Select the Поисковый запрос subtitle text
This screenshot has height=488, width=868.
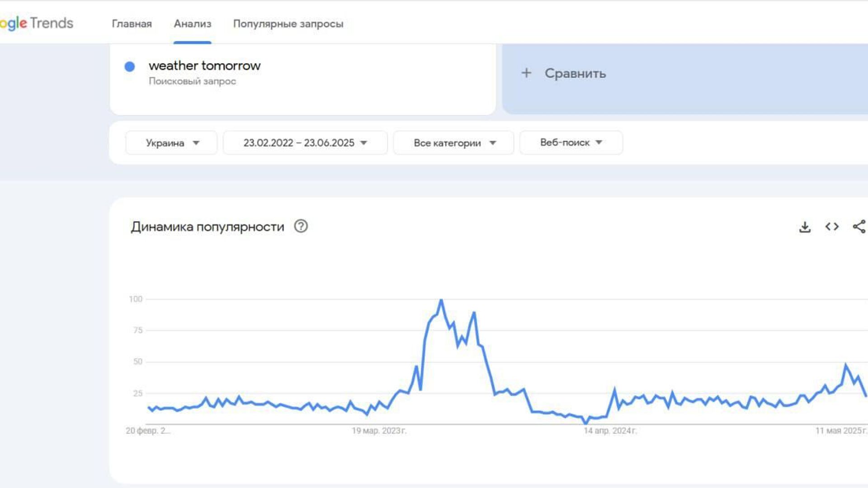(x=192, y=81)
